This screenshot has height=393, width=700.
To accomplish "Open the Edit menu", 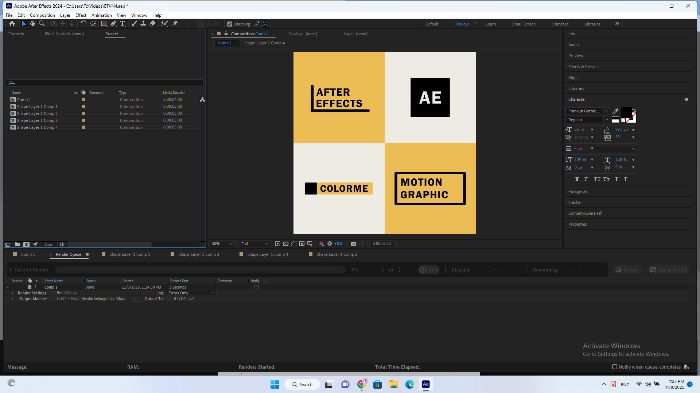I will [21, 15].
